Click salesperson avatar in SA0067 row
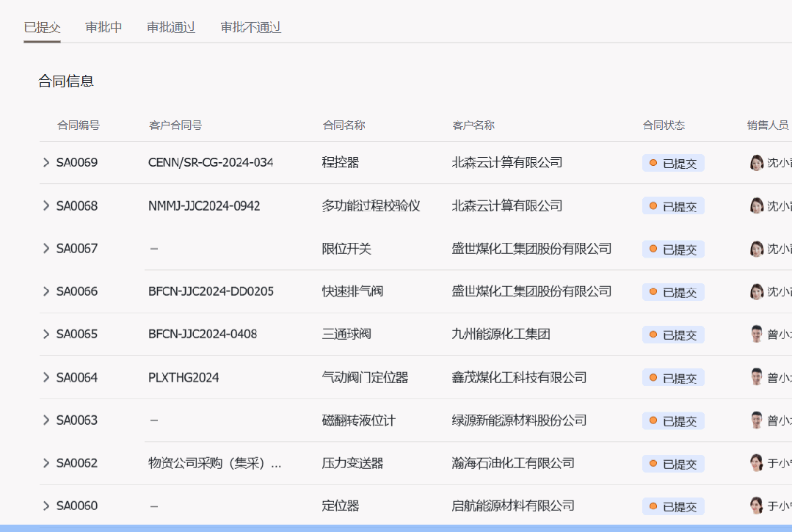This screenshot has height=532, width=792. tap(757, 249)
